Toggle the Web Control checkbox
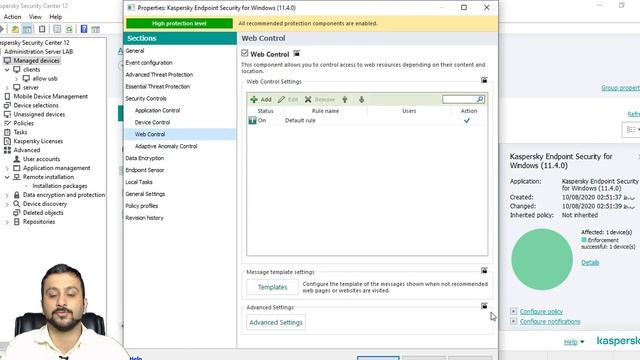640x360 pixels. click(244, 53)
